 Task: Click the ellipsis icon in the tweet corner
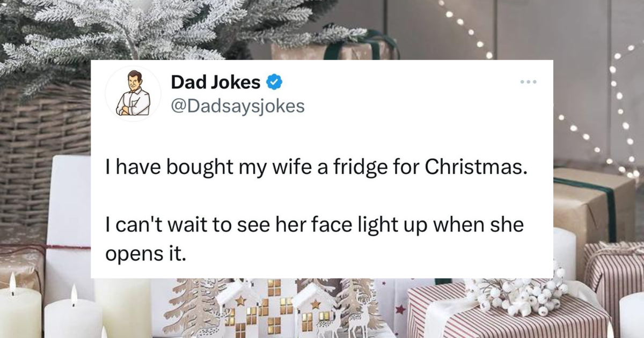529,82
